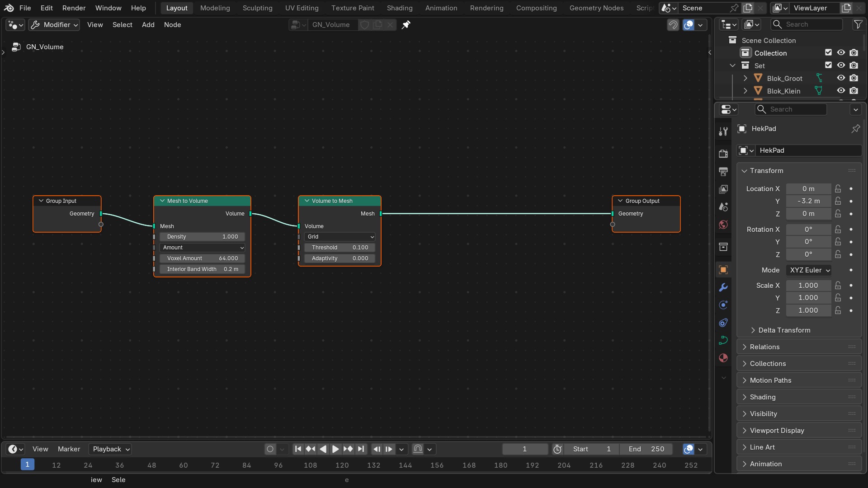The width and height of the screenshot is (868, 488).
Task: Open the World properties tab
Action: [x=723, y=225]
